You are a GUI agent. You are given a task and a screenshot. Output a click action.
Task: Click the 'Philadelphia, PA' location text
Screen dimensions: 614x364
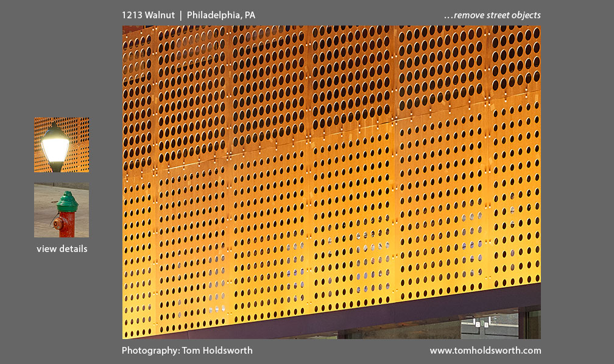pyautogui.click(x=221, y=15)
